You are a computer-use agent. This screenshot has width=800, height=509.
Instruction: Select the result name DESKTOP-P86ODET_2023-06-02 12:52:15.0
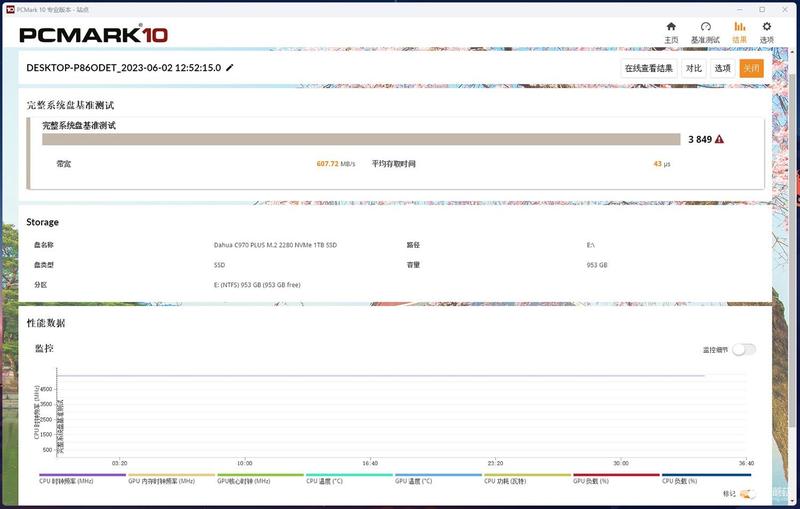[123, 68]
